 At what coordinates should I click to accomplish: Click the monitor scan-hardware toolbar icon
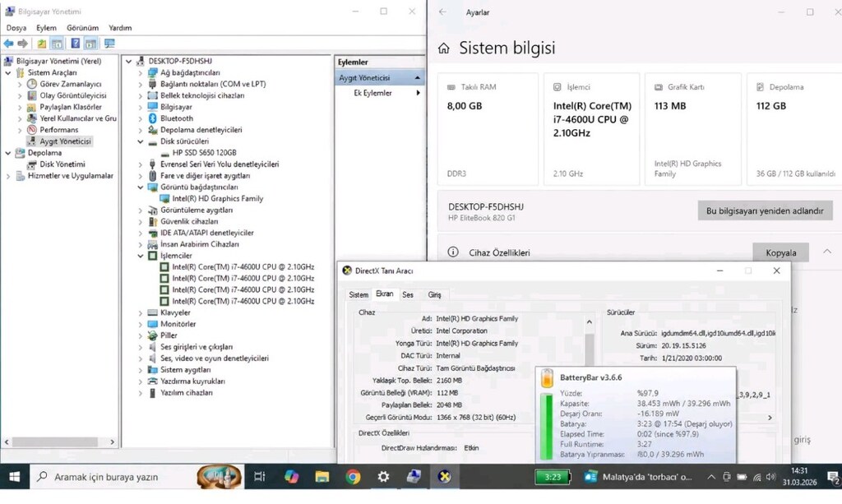coord(109,44)
